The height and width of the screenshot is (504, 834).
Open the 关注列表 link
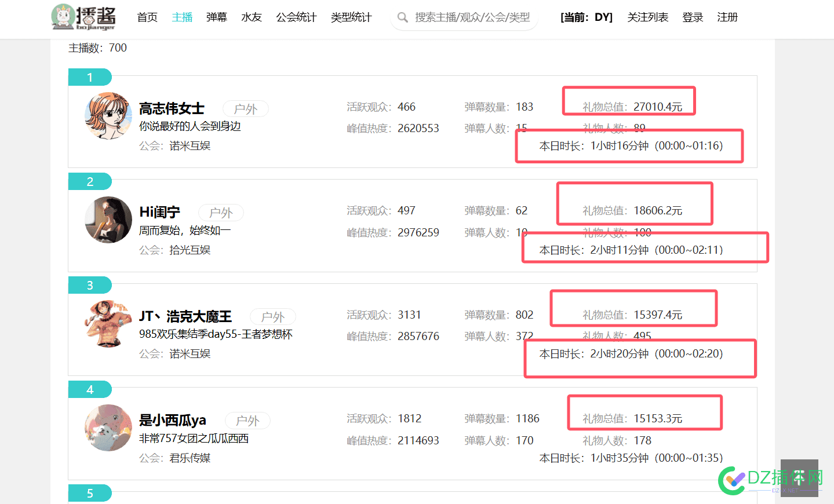point(648,17)
